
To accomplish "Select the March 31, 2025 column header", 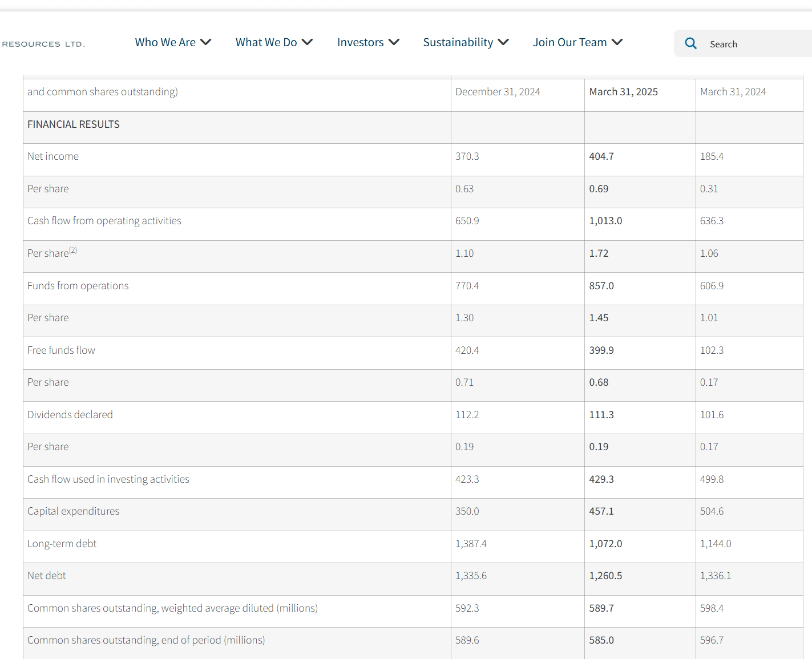I will 623,92.
